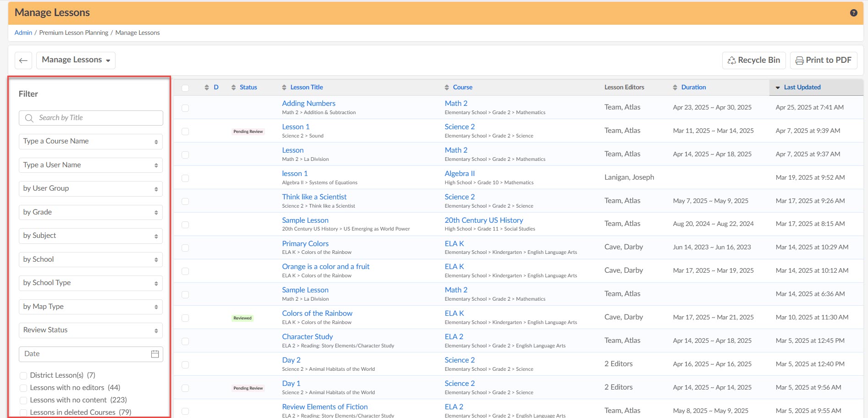Image resolution: width=868 pixels, height=418 pixels.
Task: Open lesson 1 in Algebra II
Action: click(x=295, y=174)
